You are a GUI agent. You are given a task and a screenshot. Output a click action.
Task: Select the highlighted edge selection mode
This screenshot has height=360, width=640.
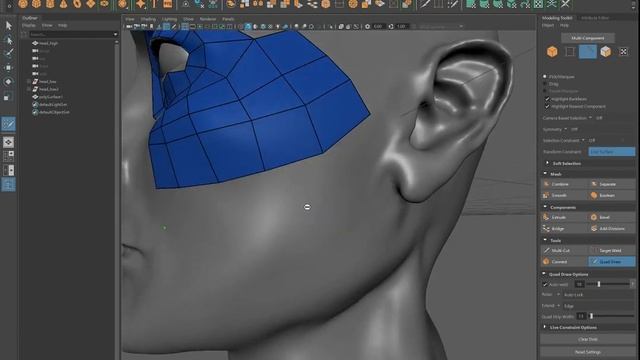pos(588,52)
